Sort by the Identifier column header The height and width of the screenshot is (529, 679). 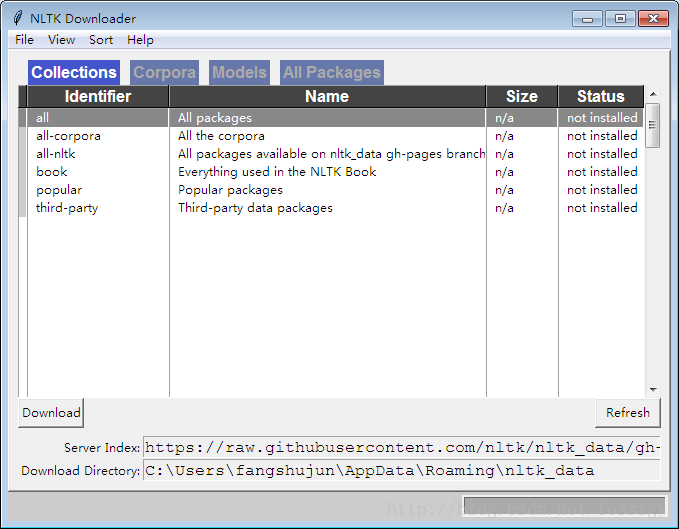[98, 96]
